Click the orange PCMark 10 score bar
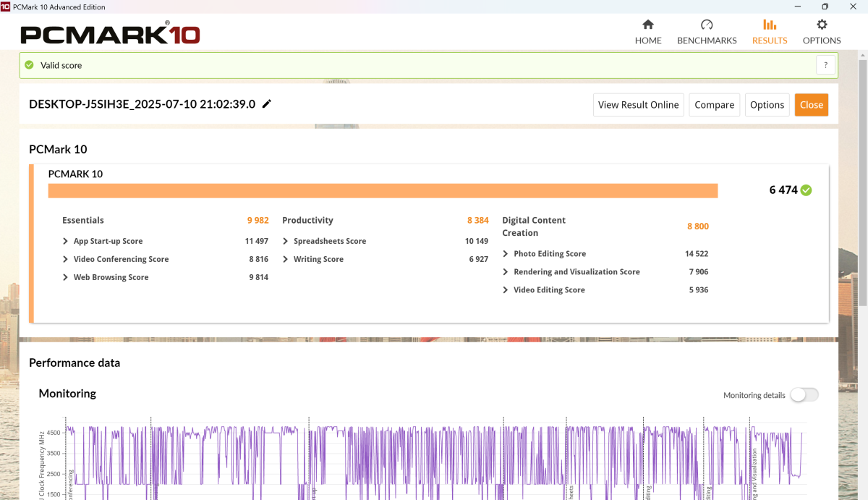 [x=383, y=190]
